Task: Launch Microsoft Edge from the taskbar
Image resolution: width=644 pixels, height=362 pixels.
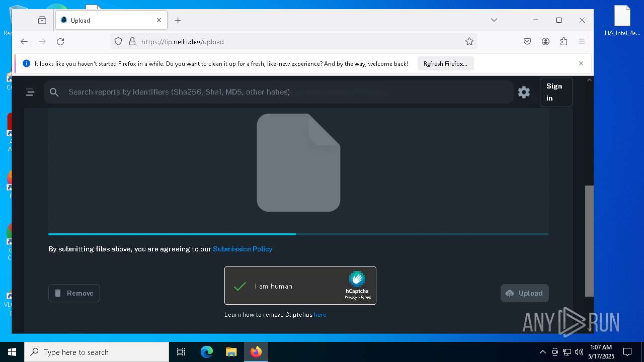Action: click(207, 352)
